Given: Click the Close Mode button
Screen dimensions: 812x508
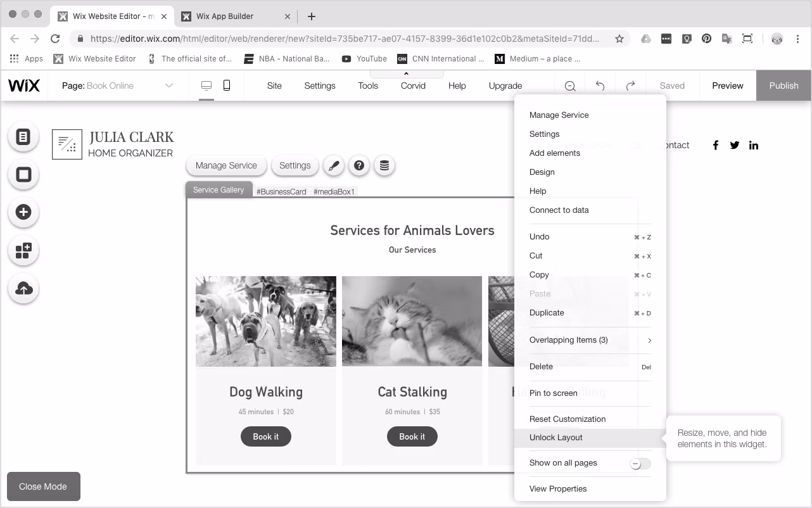Looking at the screenshot, I should tap(43, 486).
